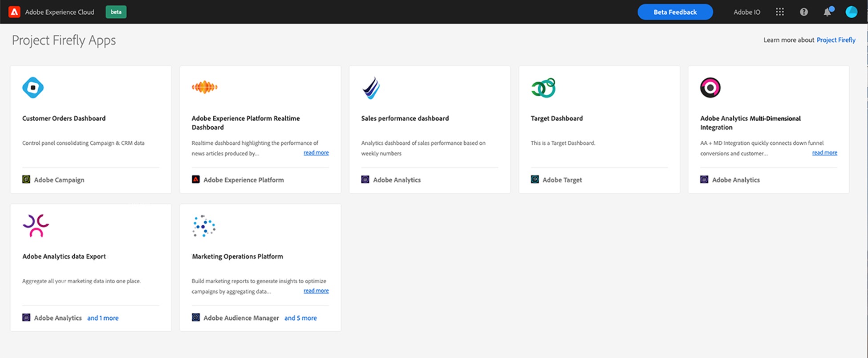Click the Adobe Target product label
Image resolution: width=868 pixels, height=358 pixels.
[562, 180]
